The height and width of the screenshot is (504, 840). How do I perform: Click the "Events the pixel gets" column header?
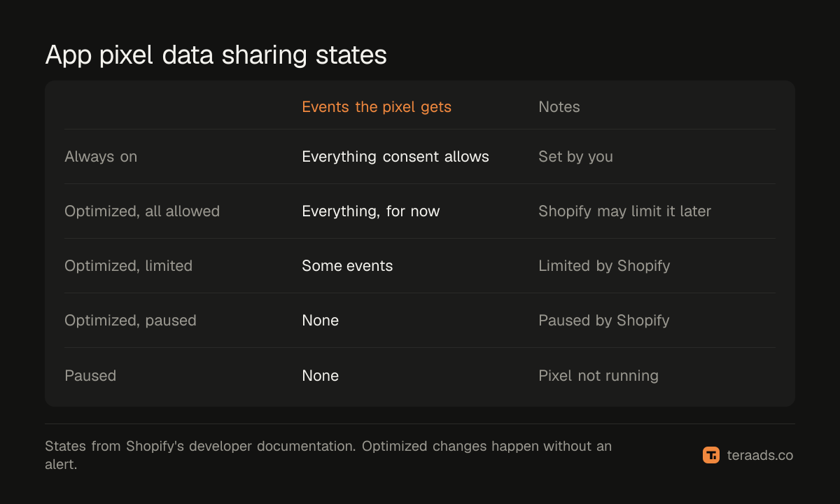pos(377,107)
